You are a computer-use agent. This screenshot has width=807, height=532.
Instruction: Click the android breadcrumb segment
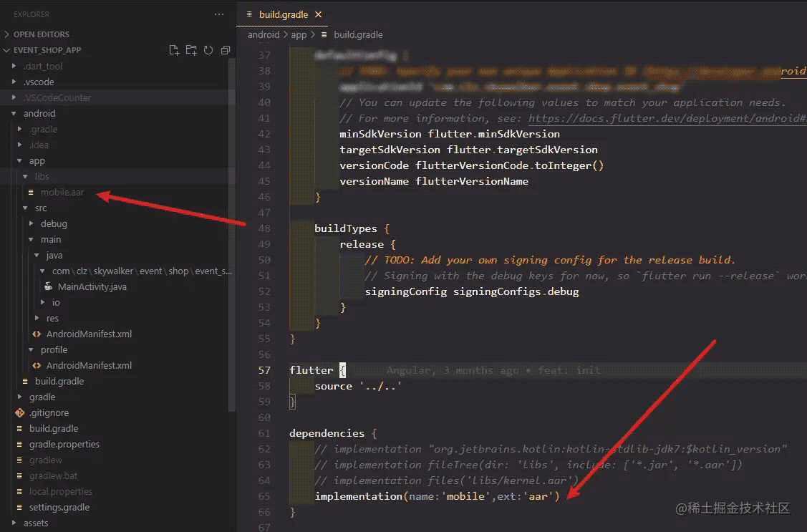(263, 34)
